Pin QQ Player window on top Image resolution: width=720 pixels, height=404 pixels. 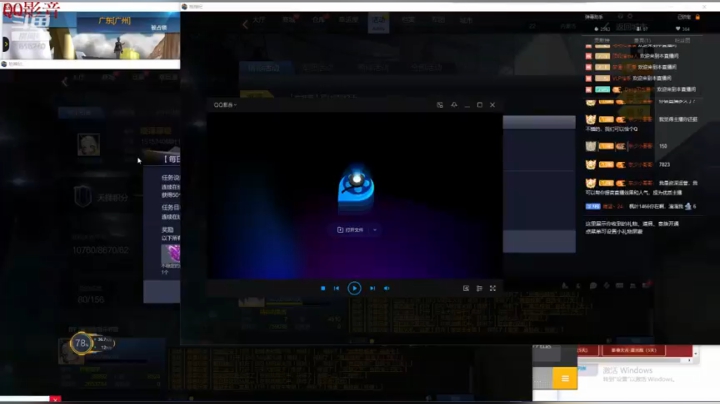coord(454,105)
